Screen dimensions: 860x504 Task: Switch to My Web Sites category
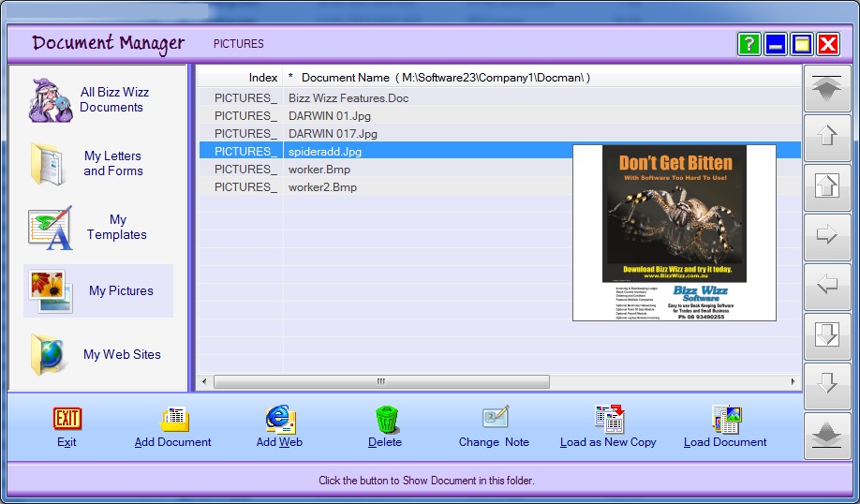pos(122,354)
